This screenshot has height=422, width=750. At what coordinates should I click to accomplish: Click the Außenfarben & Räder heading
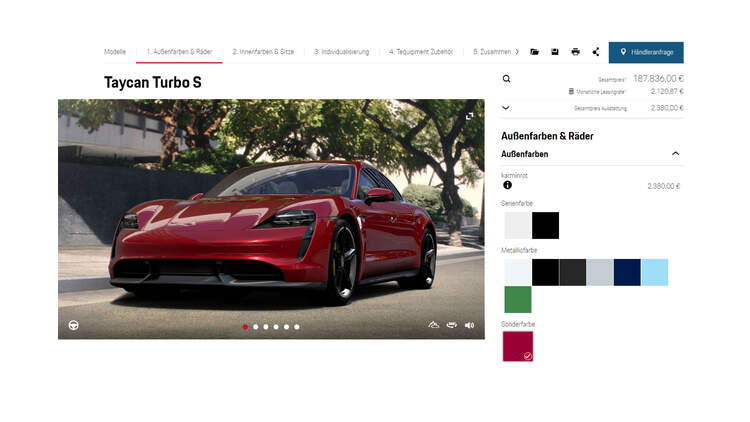547,136
